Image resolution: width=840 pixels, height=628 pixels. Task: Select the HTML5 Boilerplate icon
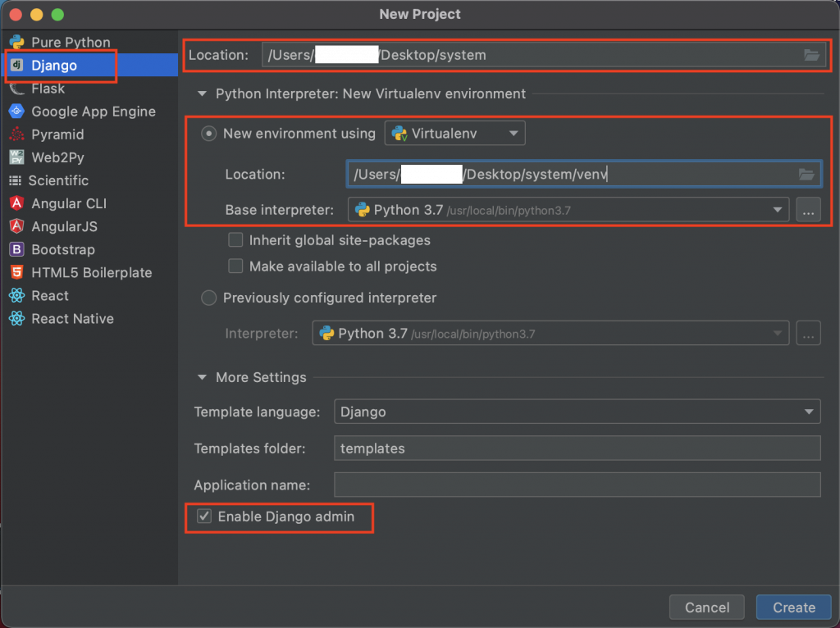16,272
